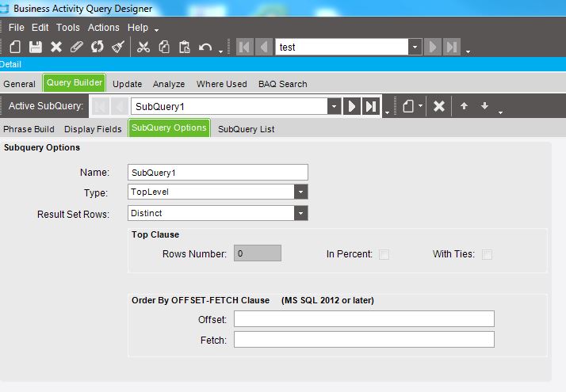The image size is (566, 392).
Task: Click the Copy icon in toolbar
Action: [x=164, y=47]
